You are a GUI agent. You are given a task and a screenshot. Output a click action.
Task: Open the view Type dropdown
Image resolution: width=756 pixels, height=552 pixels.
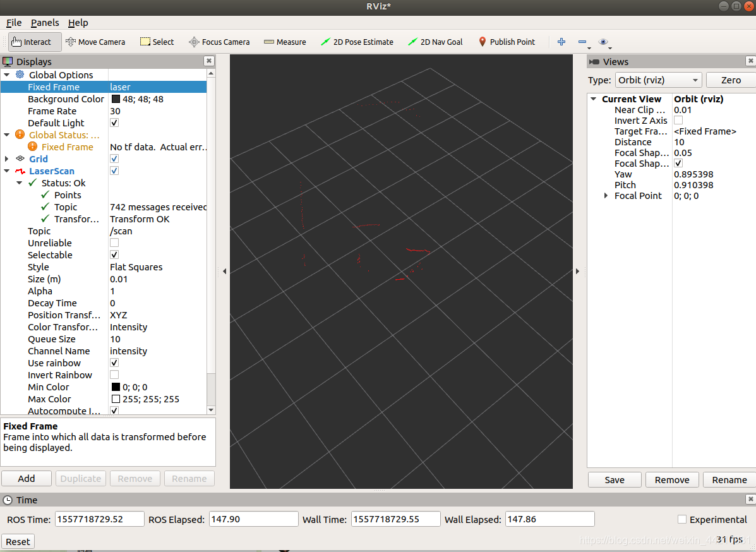coord(658,80)
